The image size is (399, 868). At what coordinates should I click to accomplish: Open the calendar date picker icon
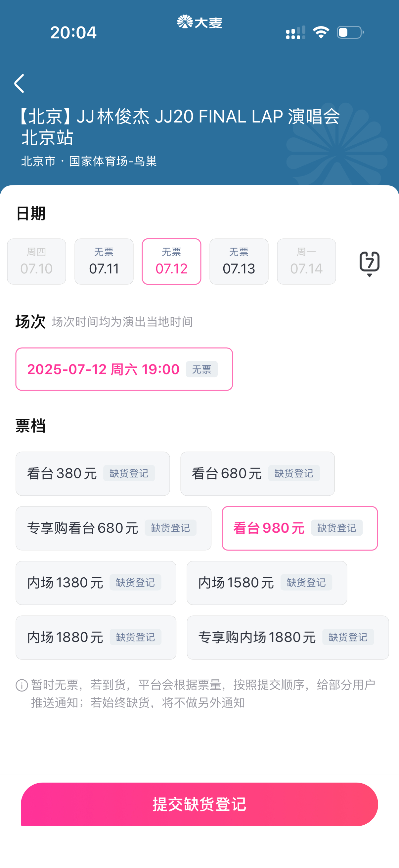[369, 264]
